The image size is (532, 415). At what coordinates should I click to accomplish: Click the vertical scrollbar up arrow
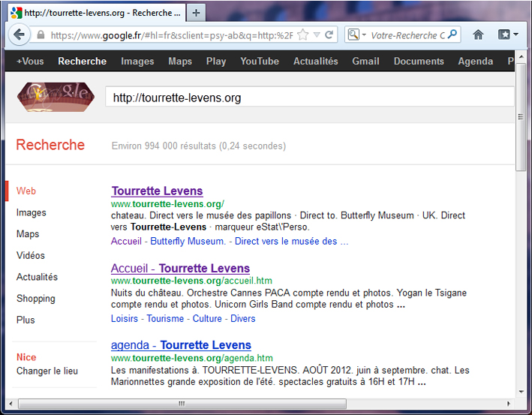521,56
